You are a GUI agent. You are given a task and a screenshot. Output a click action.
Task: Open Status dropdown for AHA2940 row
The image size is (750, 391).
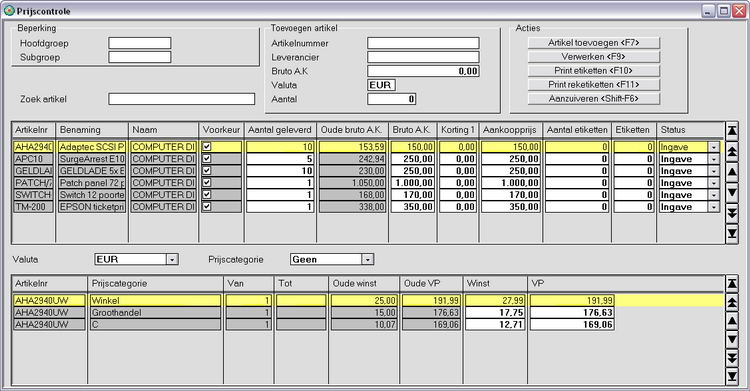714,147
